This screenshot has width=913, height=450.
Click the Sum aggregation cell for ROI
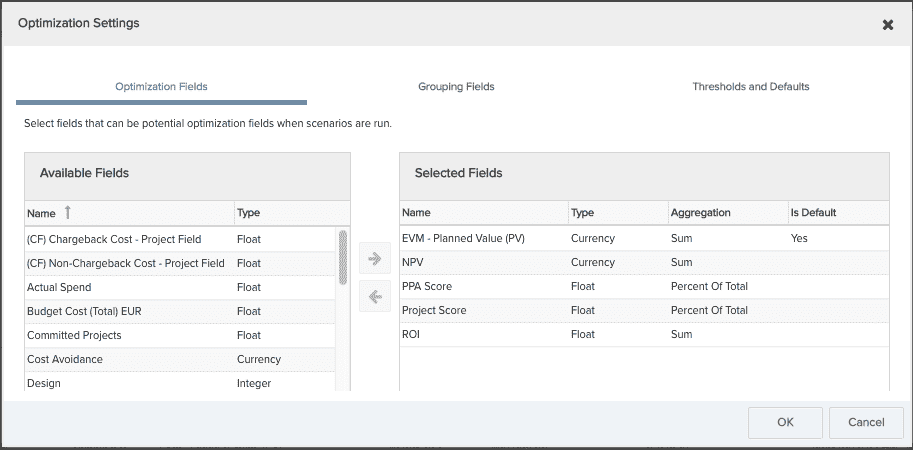681,334
